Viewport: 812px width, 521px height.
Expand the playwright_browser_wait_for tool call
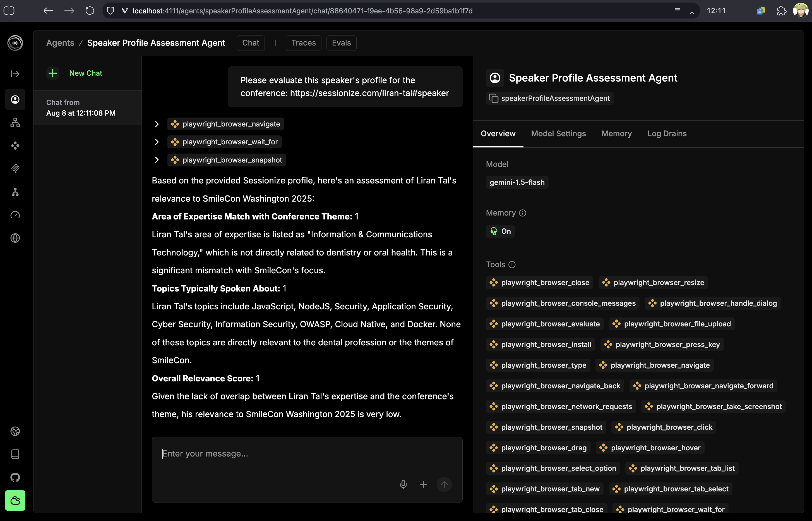(157, 142)
